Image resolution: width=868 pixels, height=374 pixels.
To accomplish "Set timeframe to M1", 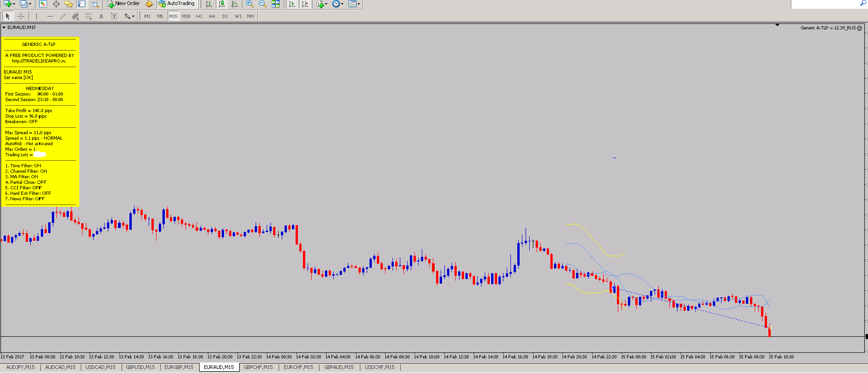I will point(147,16).
